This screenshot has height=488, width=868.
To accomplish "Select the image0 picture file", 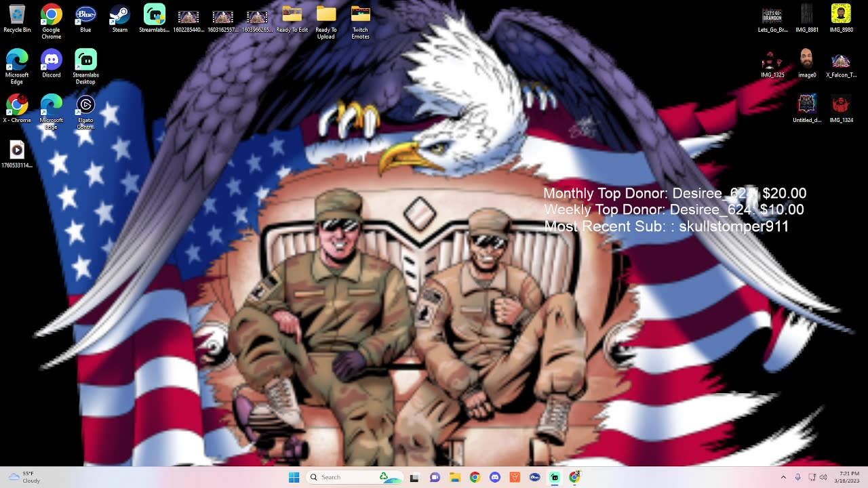I will coord(807,64).
